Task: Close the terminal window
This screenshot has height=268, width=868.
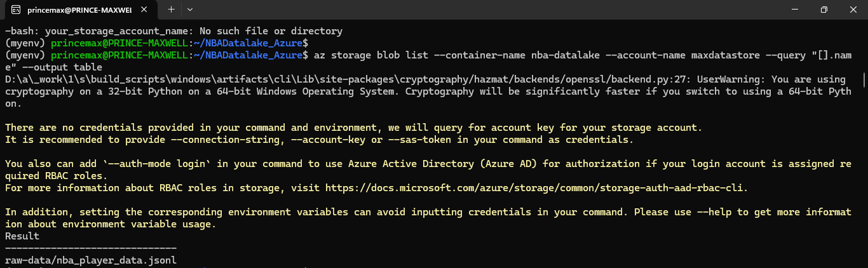Action: tap(853, 10)
